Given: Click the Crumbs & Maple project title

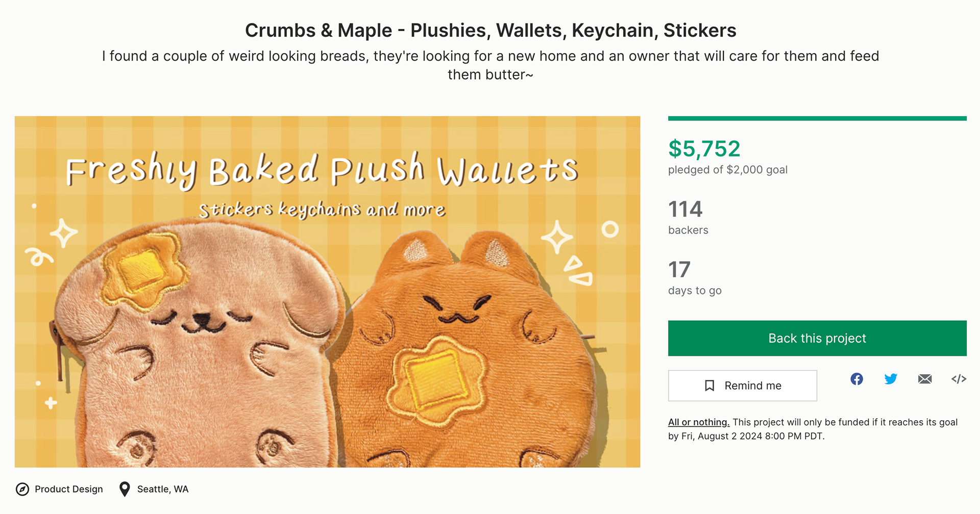Looking at the screenshot, I should (491, 31).
